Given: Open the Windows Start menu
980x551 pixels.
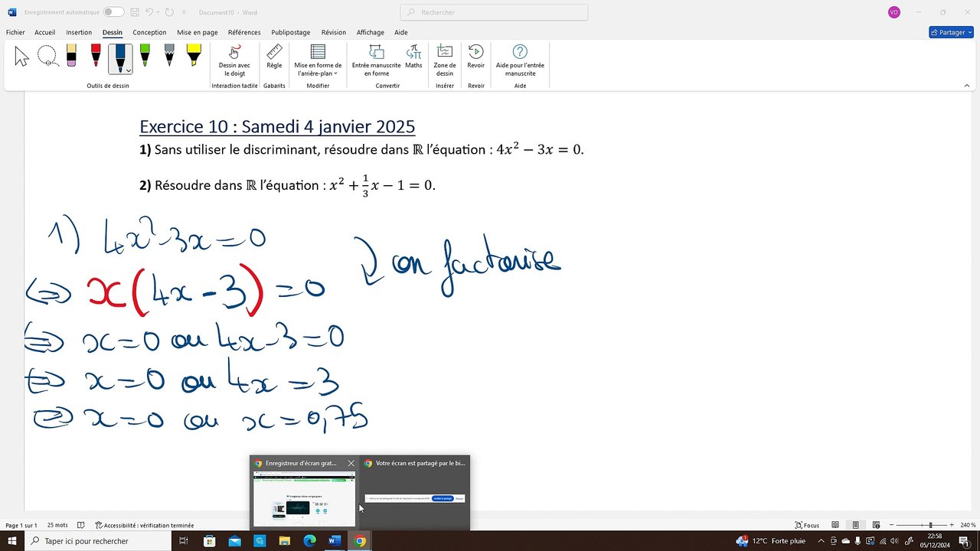Looking at the screenshot, I should [x=12, y=541].
